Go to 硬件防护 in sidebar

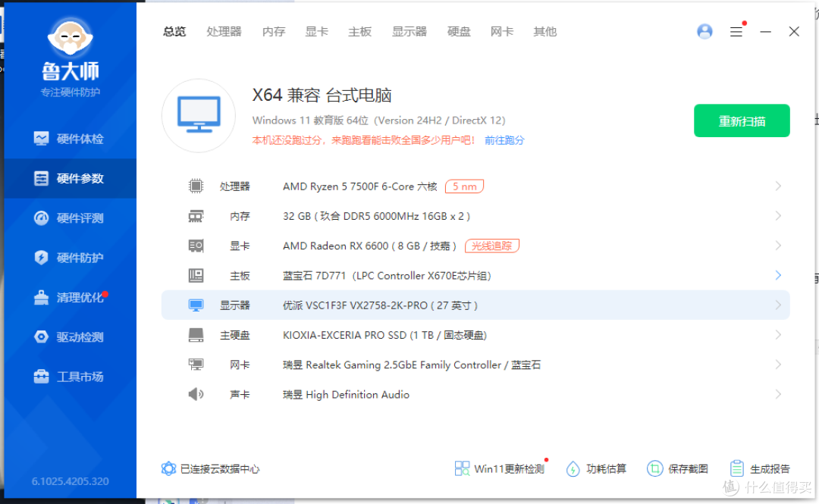coord(70,258)
